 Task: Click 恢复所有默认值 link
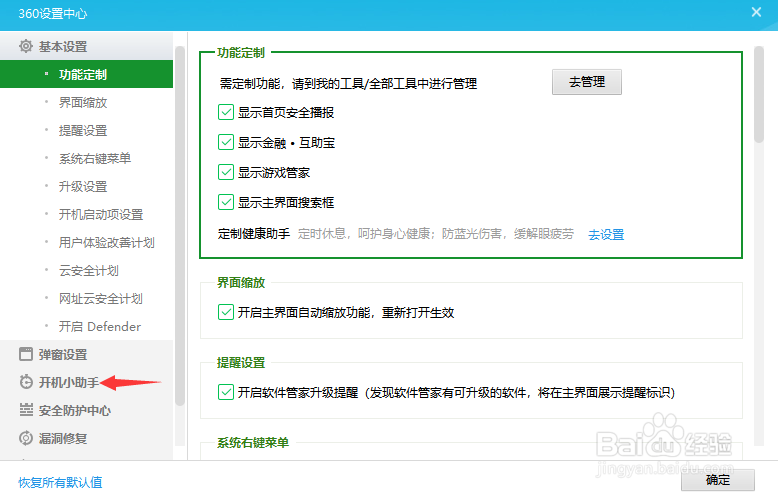point(60,482)
